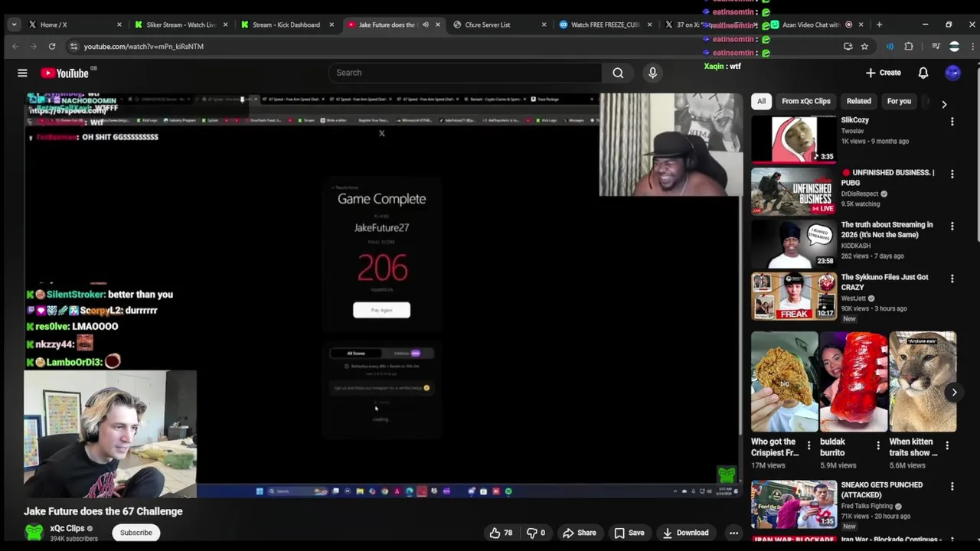
Task: Open the YouTube account avatar menu
Action: click(x=953, y=73)
